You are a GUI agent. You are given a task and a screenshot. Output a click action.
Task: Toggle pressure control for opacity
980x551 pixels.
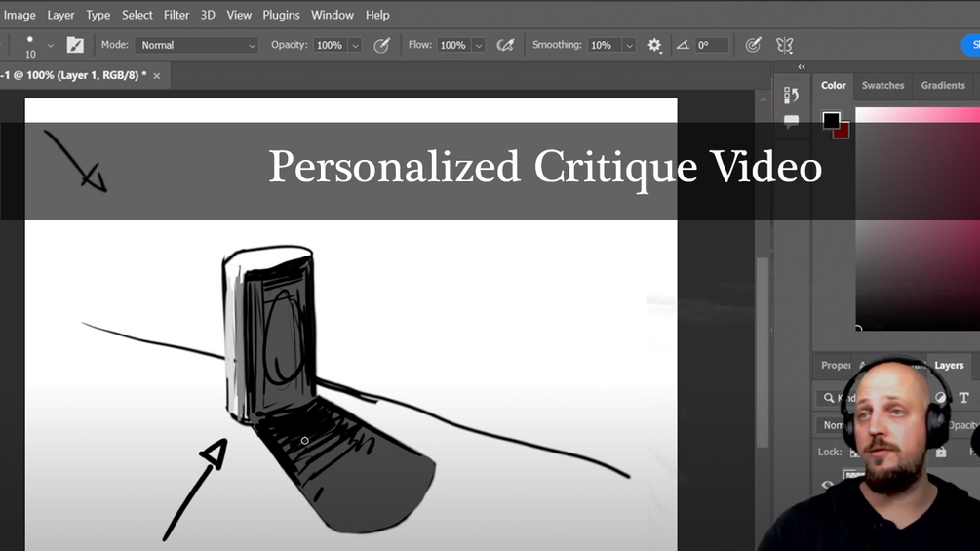381,45
